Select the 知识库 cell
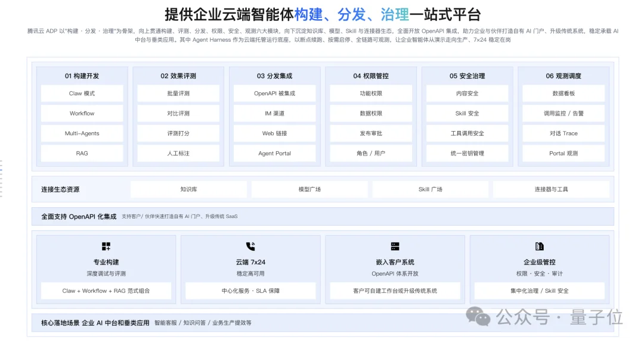Screen dimensions: 644x343 click(189, 189)
